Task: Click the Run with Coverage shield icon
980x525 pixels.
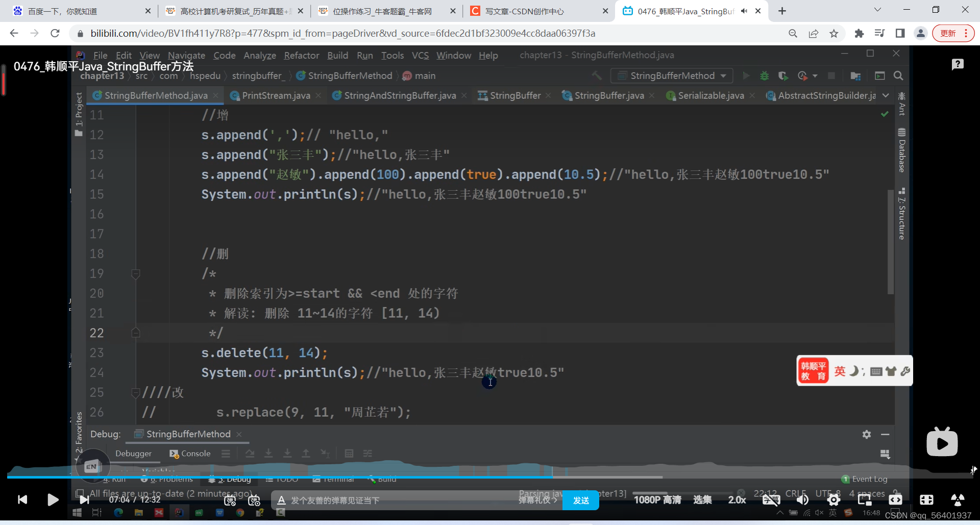Action: 782,76
